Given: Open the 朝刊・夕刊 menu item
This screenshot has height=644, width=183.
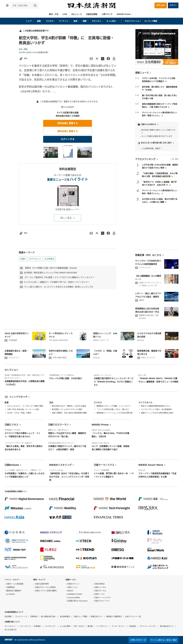Looking at the screenshot, I should [x=54, y=14].
